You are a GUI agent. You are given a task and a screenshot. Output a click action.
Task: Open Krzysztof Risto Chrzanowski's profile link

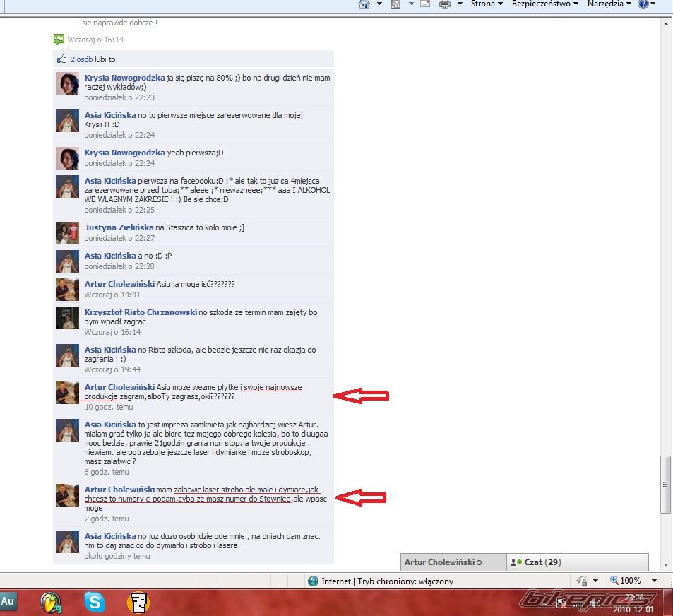(141, 312)
